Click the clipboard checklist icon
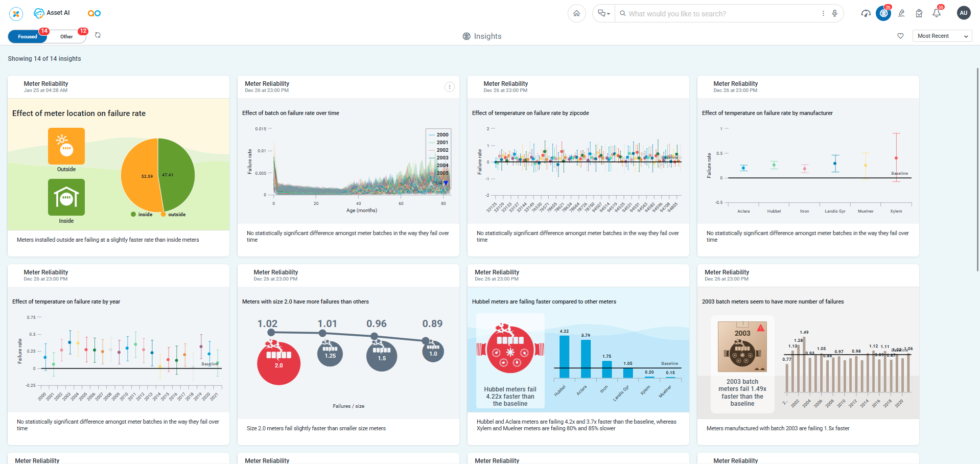 coord(919,13)
